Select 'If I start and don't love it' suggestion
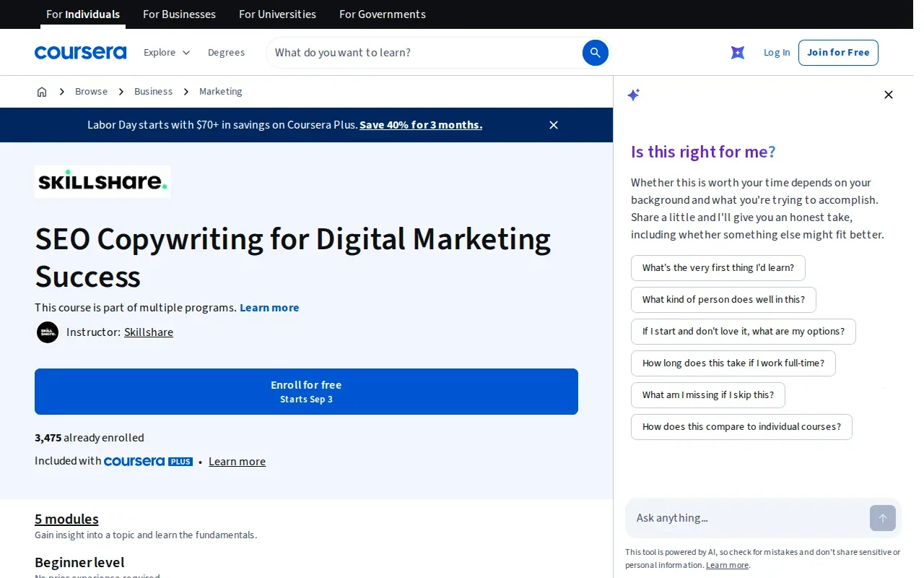The width and height of the screenshot is (924, 578). tap(744, 332)
